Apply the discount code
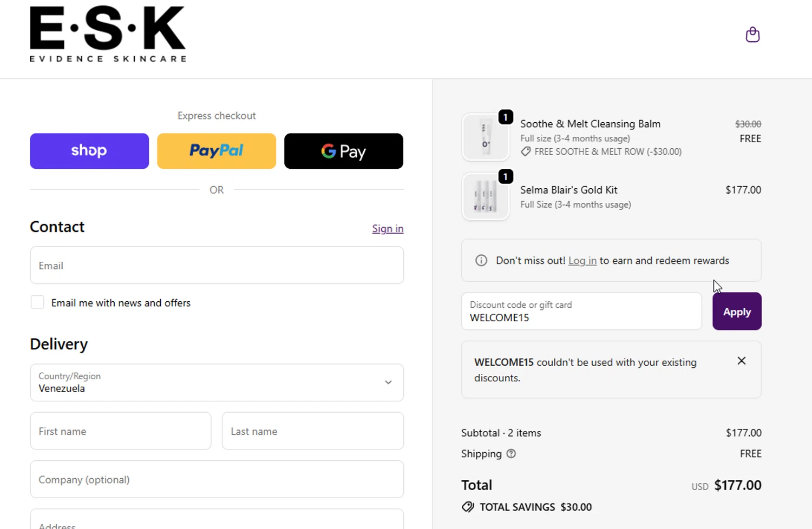Screen dimensions: 812x529 [x=737, y=312]
